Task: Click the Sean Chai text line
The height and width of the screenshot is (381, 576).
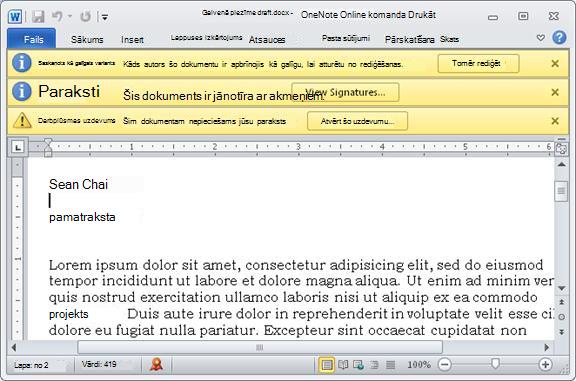Action: pyautogui.click(x=78, y=184)
